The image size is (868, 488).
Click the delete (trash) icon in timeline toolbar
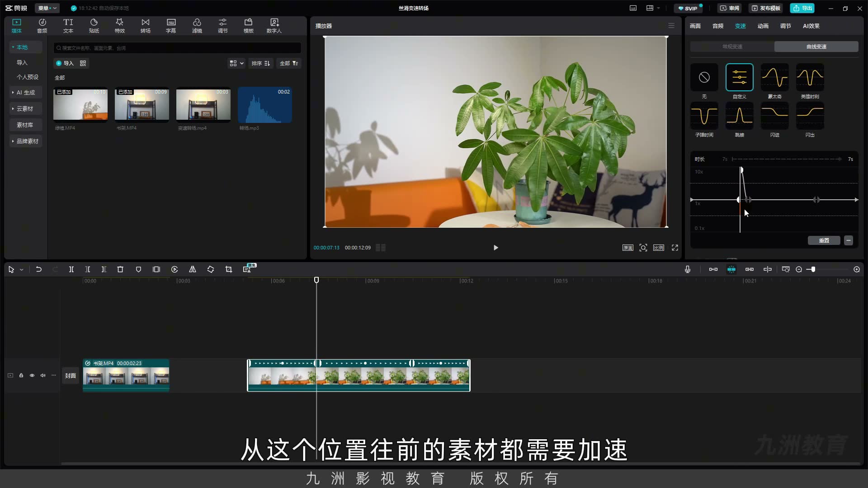tap(120, 269)
